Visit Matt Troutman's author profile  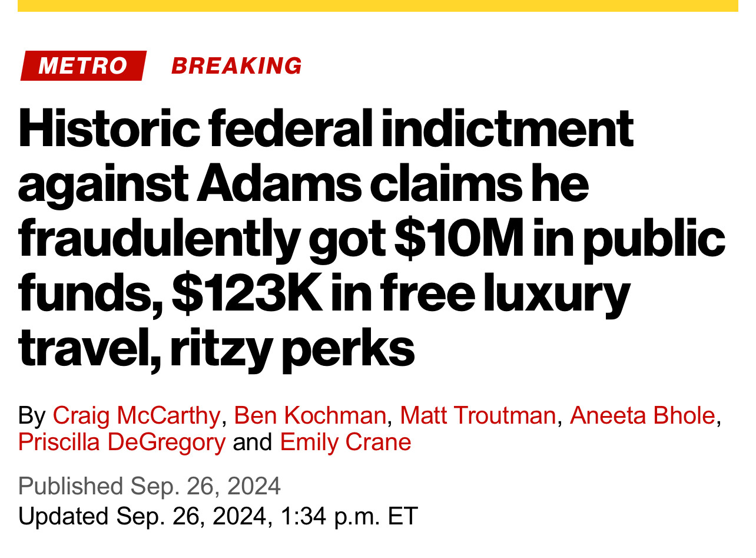point(478,416)
